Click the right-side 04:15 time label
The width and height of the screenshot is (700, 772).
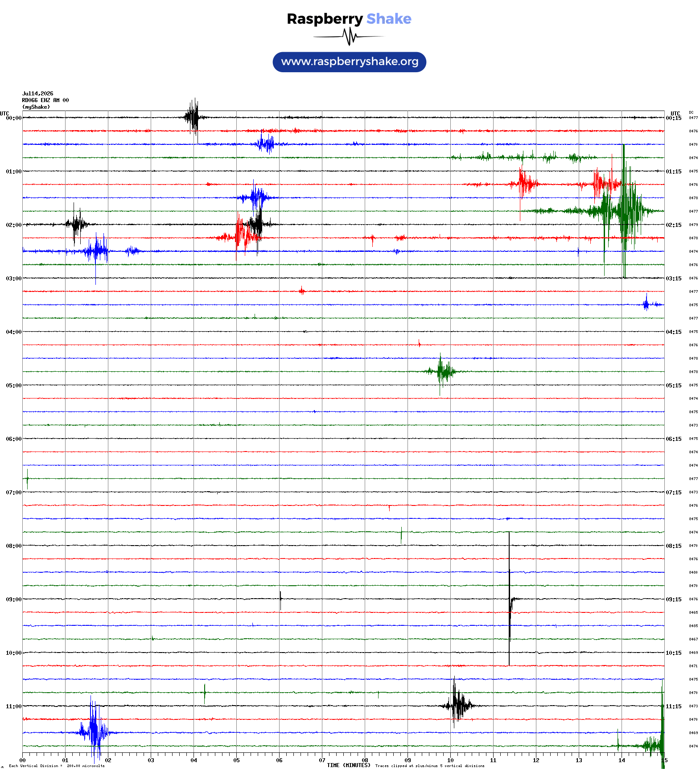point(674,332)
